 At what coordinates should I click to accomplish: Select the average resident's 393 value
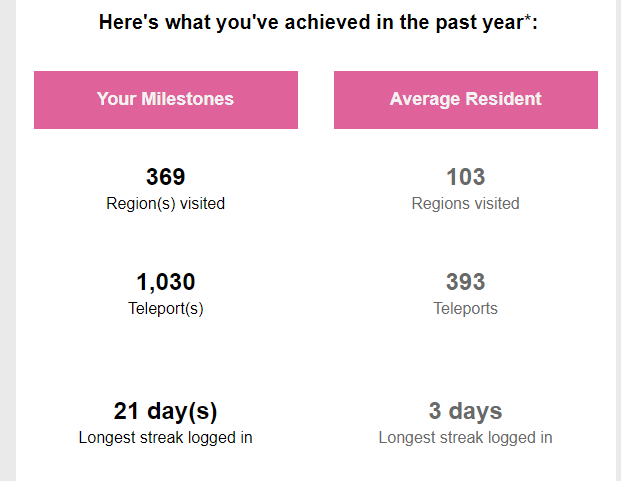(465, 282)
